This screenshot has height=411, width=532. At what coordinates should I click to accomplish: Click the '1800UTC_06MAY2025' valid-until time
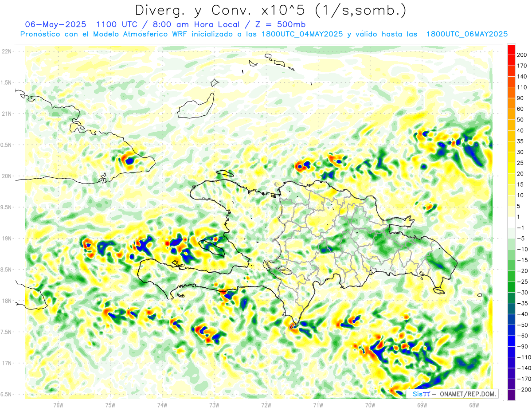point(467,34)
